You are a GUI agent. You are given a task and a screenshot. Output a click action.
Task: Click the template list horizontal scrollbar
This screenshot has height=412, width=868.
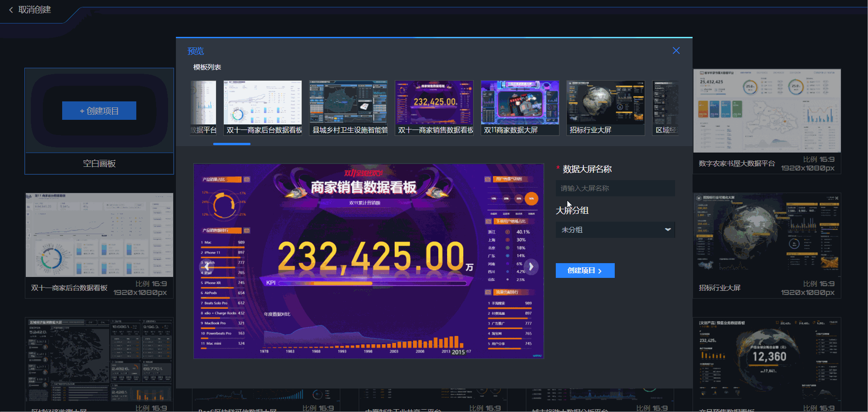(x=232, y=144)
